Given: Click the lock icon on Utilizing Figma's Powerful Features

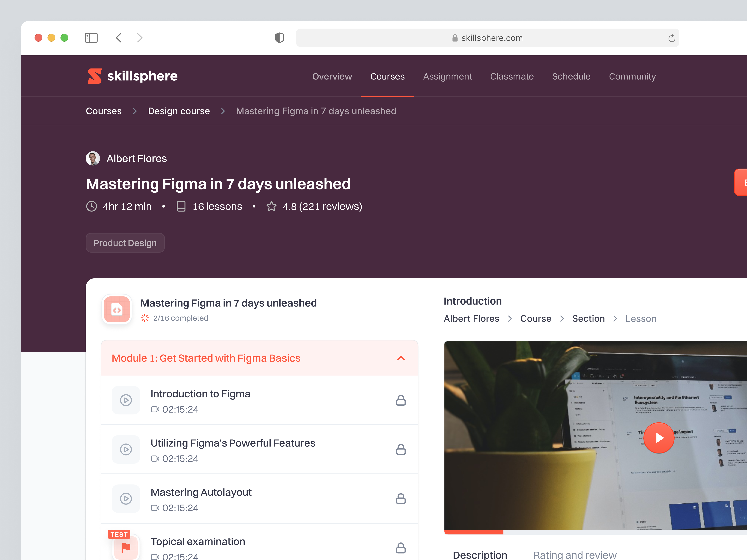Looking at the screenshot, I should (x=401, y=449).
